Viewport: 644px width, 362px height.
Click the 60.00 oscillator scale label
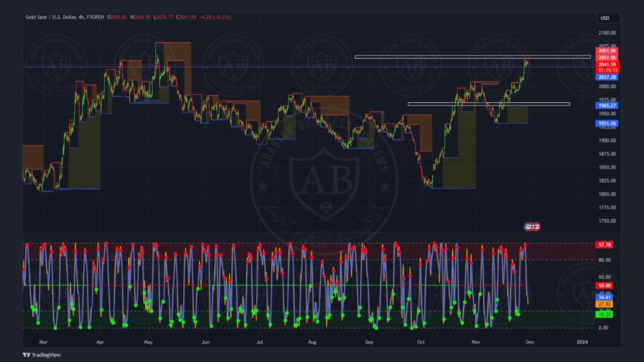pyautogui.click(x=605, y=277)
